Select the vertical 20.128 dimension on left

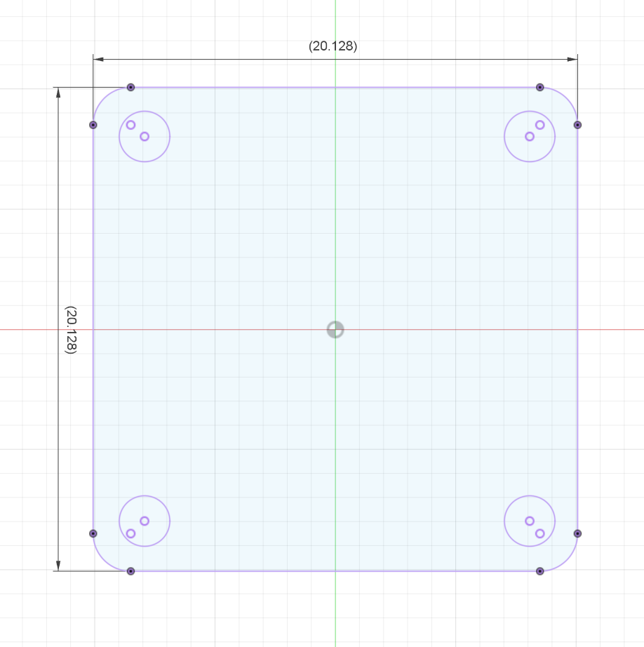click(x=70, y=329)
